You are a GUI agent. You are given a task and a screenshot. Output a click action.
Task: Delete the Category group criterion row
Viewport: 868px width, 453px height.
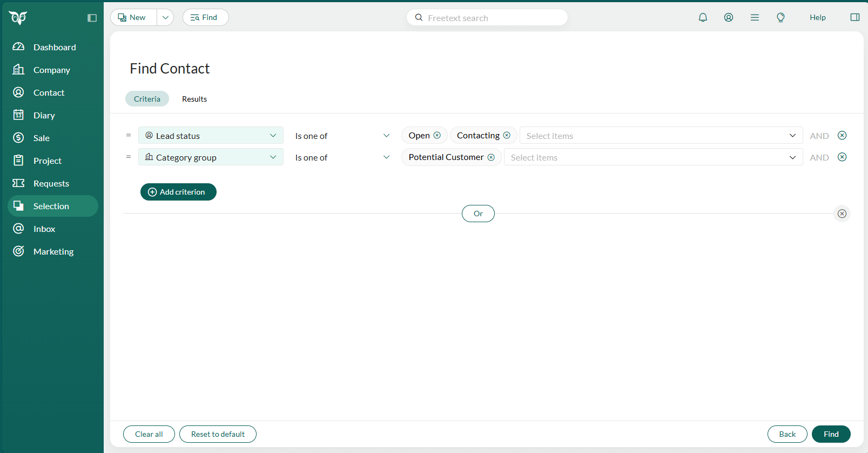(x=842, y=157)
